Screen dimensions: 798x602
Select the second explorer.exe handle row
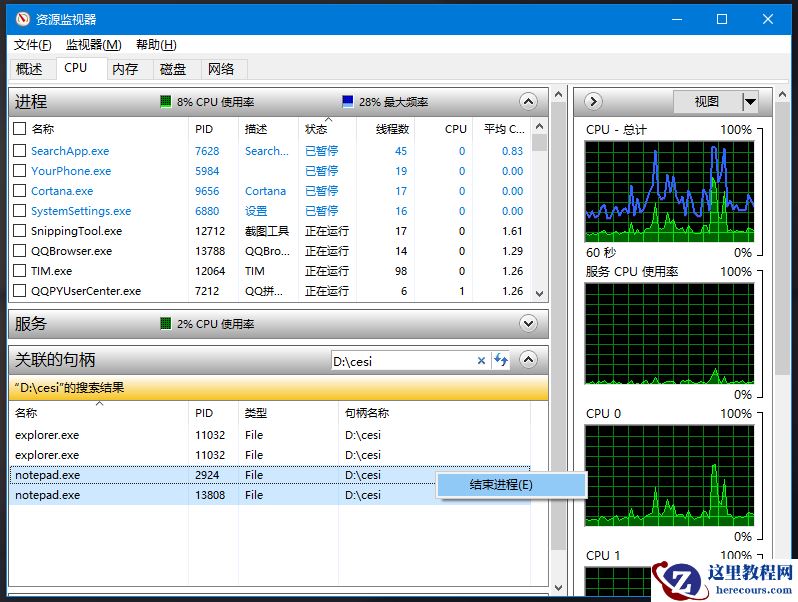pos(270,455)
